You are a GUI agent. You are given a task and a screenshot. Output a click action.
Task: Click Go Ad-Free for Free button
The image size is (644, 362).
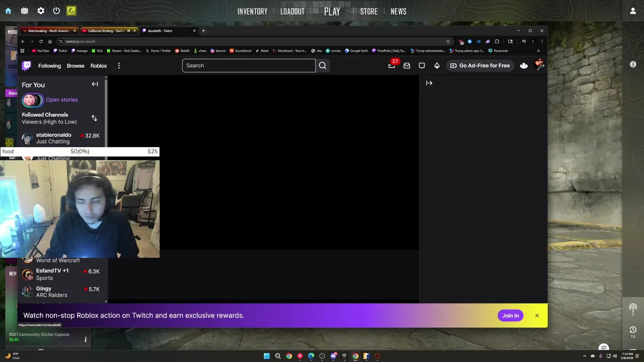(480, 65)
